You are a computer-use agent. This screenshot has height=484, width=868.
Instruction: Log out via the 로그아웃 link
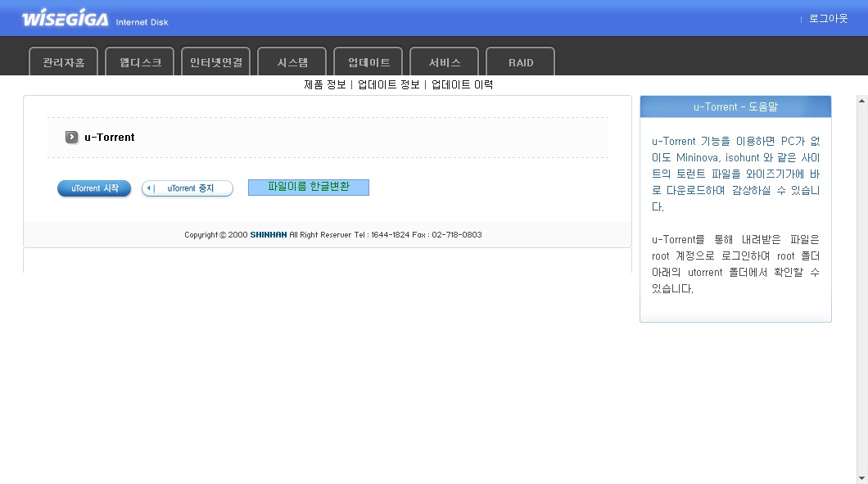tap(828, 18)
